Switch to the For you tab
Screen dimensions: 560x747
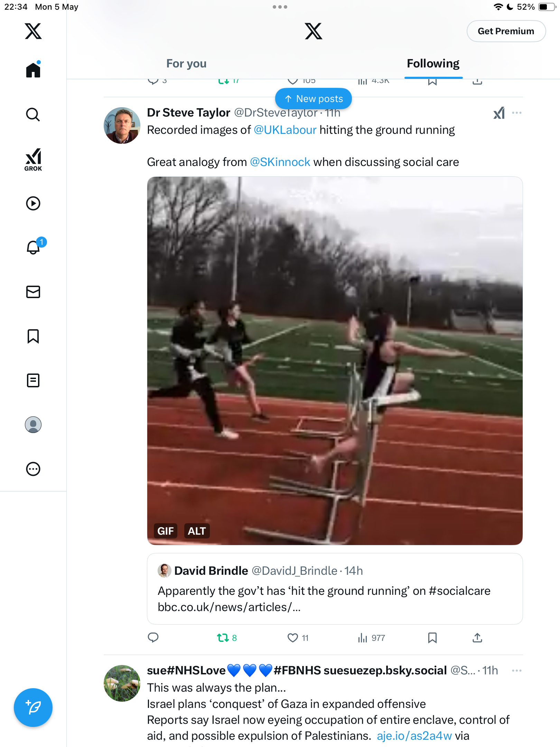186,64
